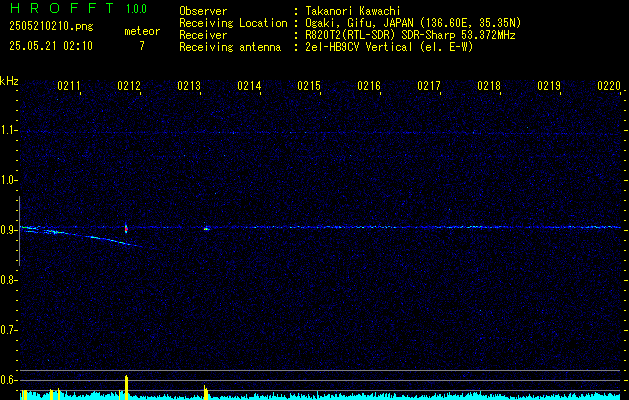Click the red meteor echo near 0212
The height and width of the screenshot is (400, 629).
point(126,228)
